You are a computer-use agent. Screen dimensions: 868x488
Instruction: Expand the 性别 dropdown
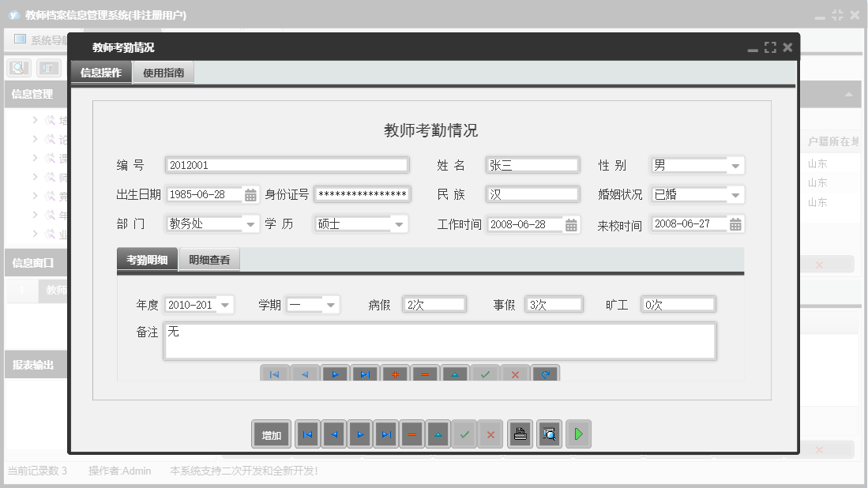[x=735, y=166]
